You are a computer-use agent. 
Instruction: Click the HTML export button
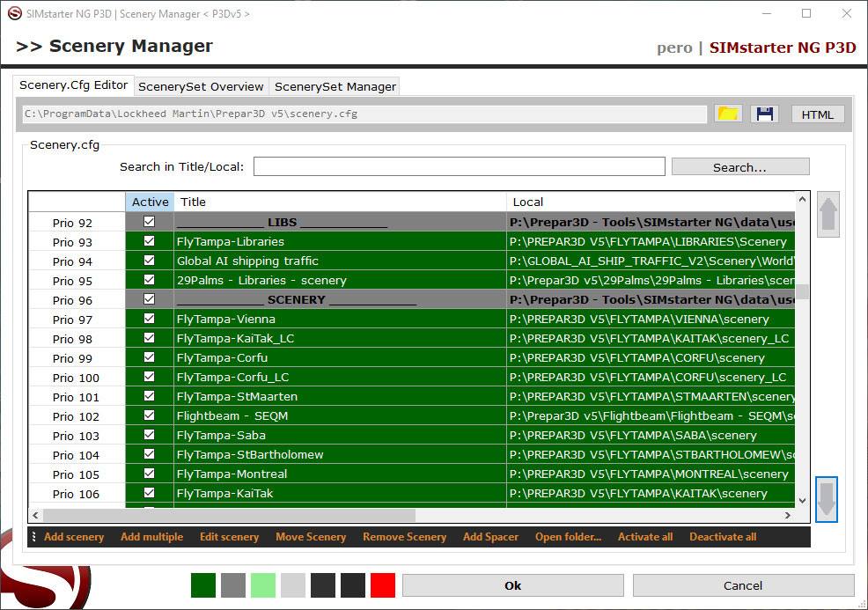click(x=818, y=114)
